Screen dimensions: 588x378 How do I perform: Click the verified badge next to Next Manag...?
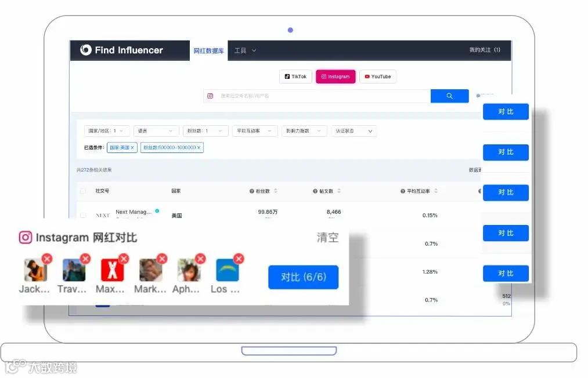pos(157,211)
